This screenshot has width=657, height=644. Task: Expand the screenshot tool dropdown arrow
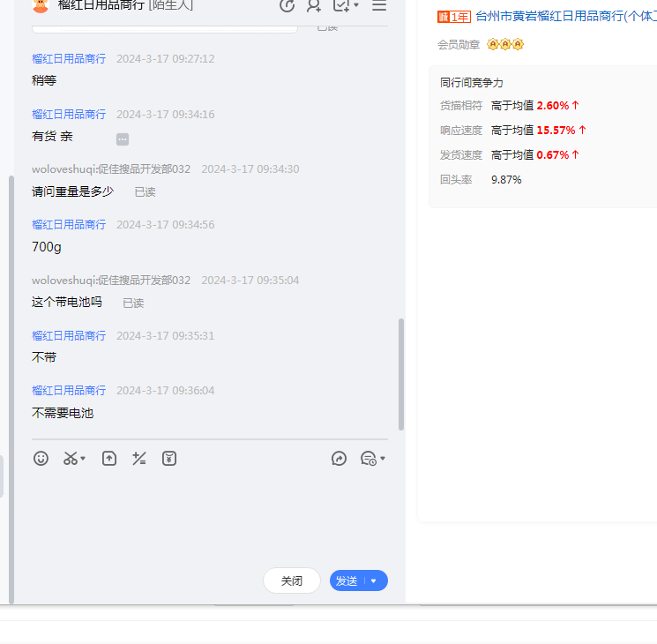83,460
